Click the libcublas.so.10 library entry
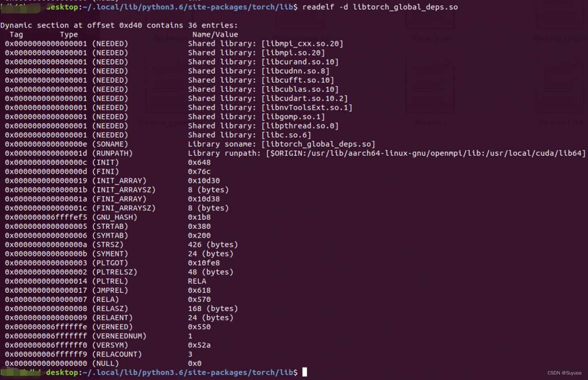588x380 pixels. (x=300, y=89)
